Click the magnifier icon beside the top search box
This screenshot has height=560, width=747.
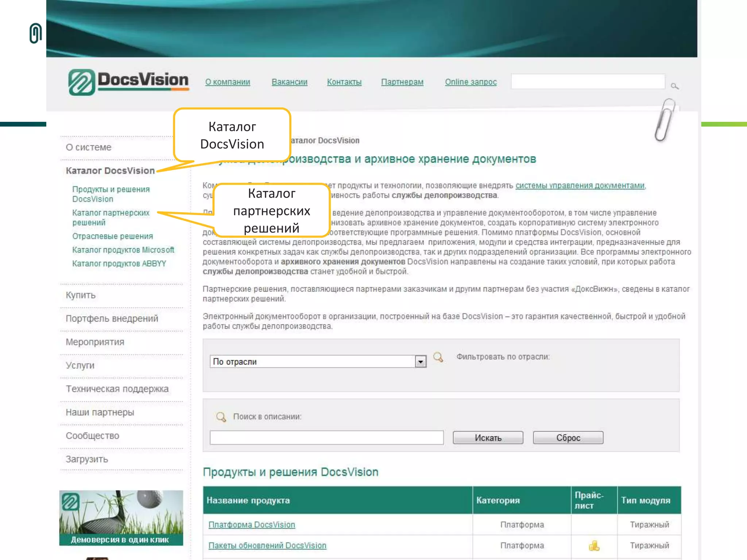click(674, 86)
